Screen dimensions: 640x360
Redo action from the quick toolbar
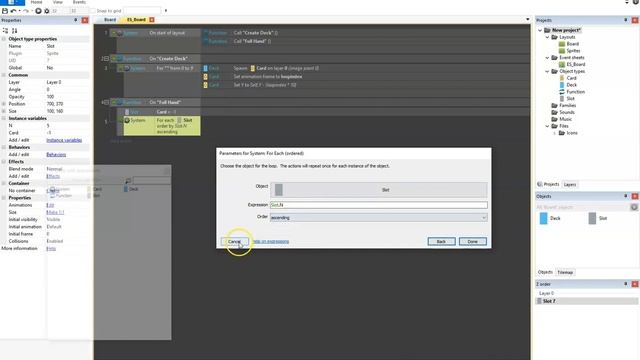tap(25, 11)
